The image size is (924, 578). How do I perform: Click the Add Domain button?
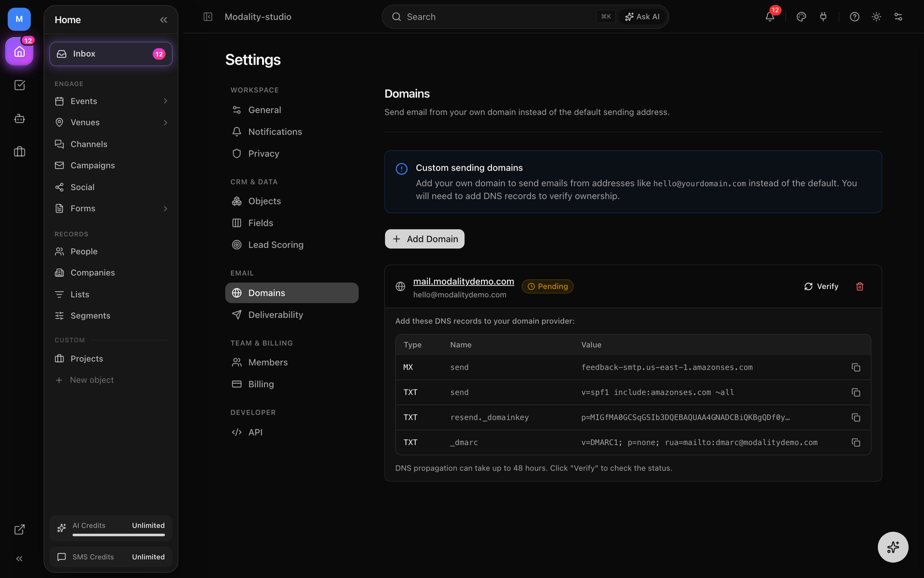click(424, 239)
